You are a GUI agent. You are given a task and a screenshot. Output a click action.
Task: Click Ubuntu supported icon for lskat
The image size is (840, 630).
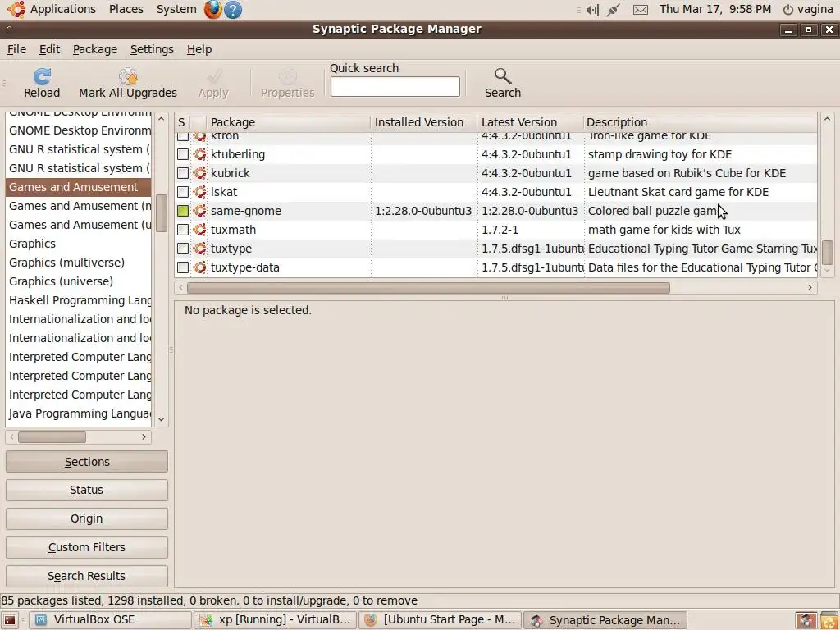[x=200, y=192]
